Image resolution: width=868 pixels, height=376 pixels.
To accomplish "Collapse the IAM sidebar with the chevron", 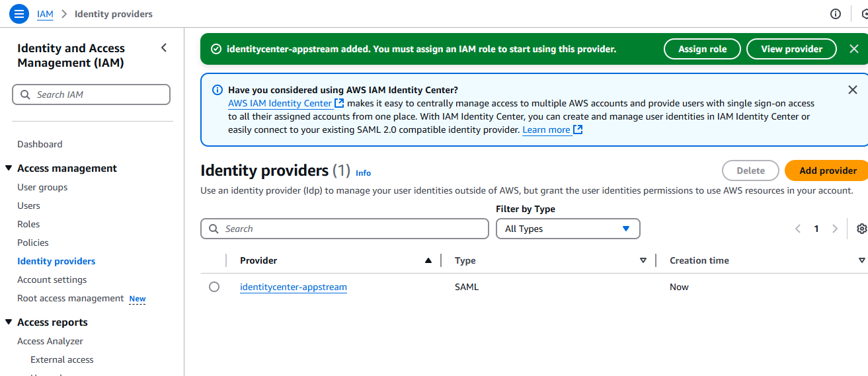I will point(164,48).
